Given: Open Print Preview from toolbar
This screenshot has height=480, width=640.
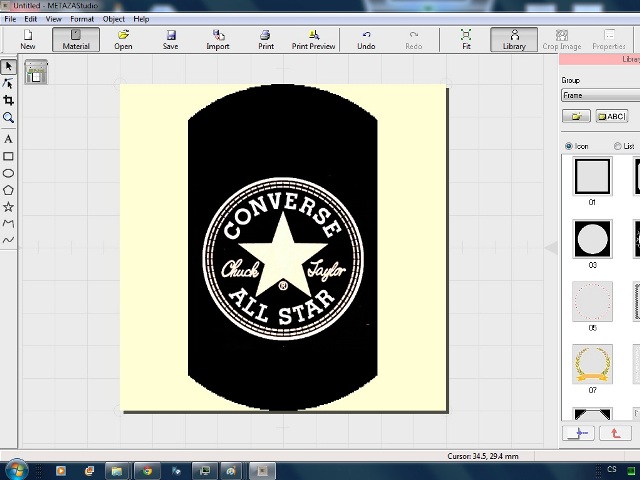Looking at the screenshot, I should pos(313,40).
